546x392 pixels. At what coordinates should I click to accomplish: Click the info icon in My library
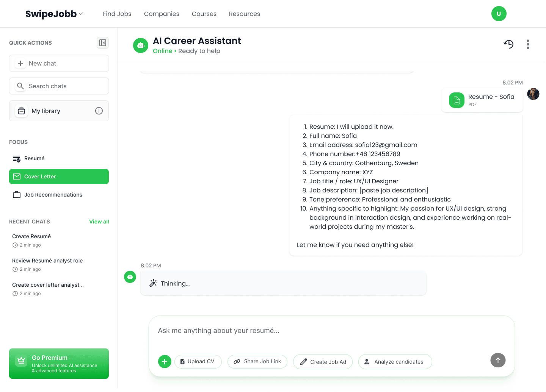[99, 111]
